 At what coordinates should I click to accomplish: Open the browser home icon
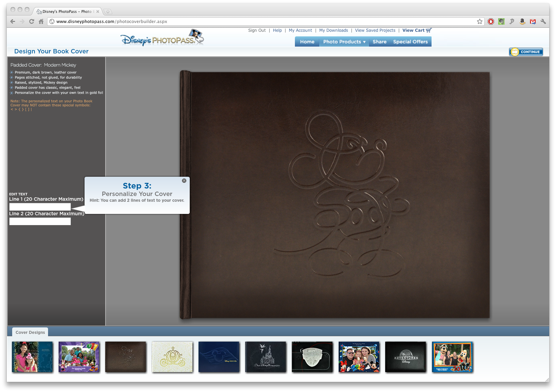(41, 21)
